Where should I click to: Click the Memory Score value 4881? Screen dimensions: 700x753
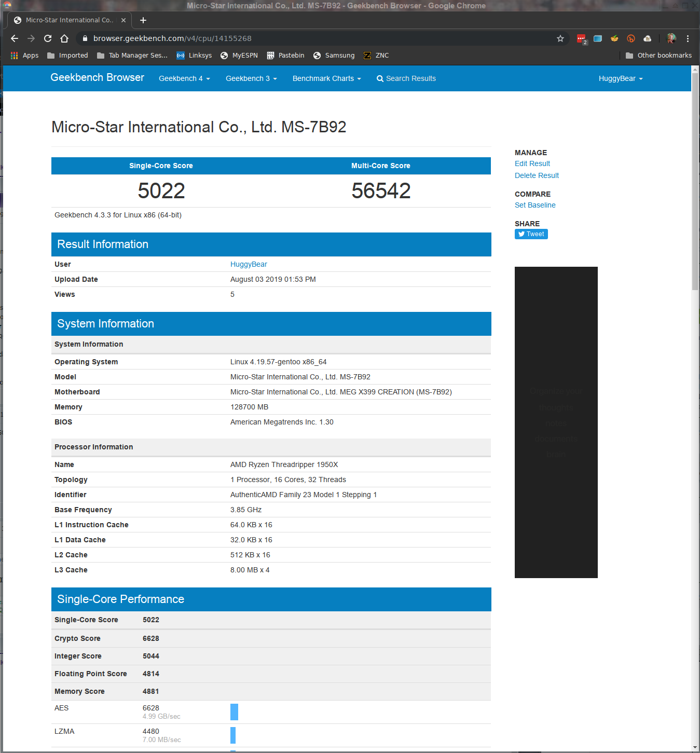(151, 691)
